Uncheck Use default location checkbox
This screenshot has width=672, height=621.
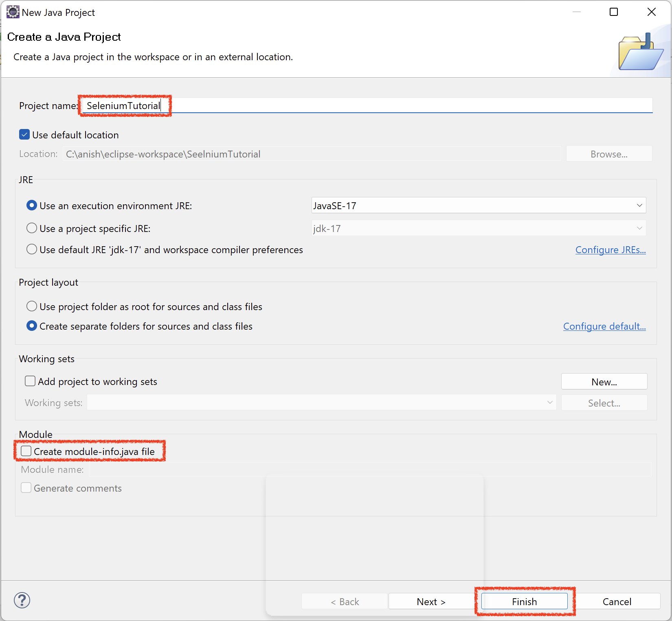pyautogui.click(x=24, y=135)
